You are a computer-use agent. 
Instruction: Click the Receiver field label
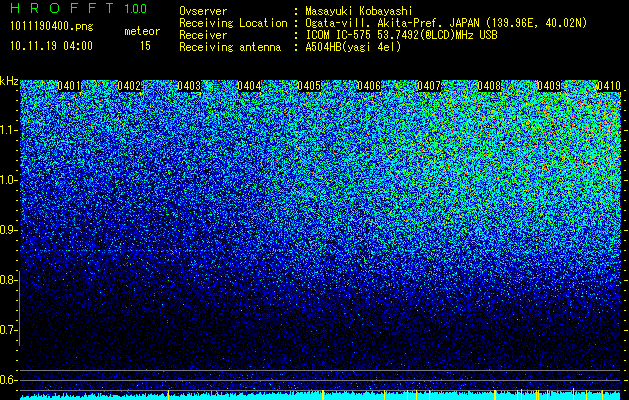[x=203, y=35]
